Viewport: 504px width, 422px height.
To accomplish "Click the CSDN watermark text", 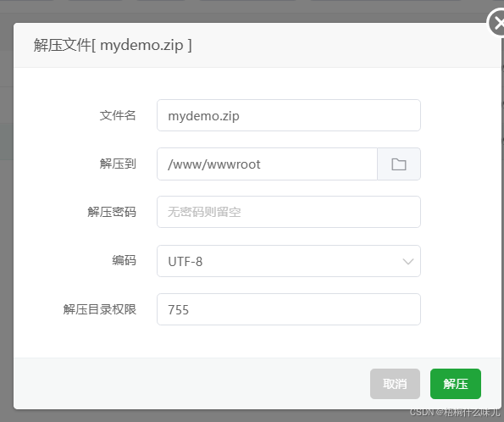I will tap(455, 412).
